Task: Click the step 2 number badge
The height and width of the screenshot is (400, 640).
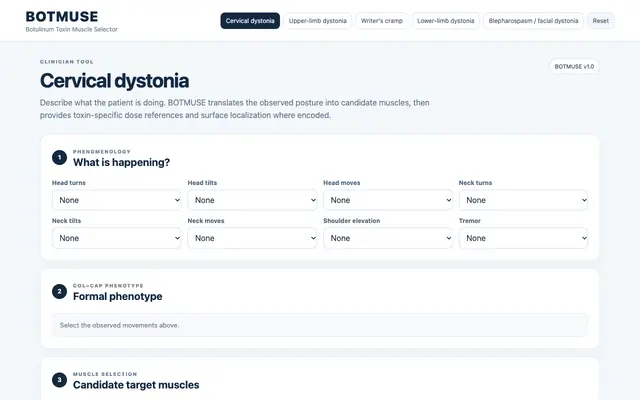Action: pos(60,291)
